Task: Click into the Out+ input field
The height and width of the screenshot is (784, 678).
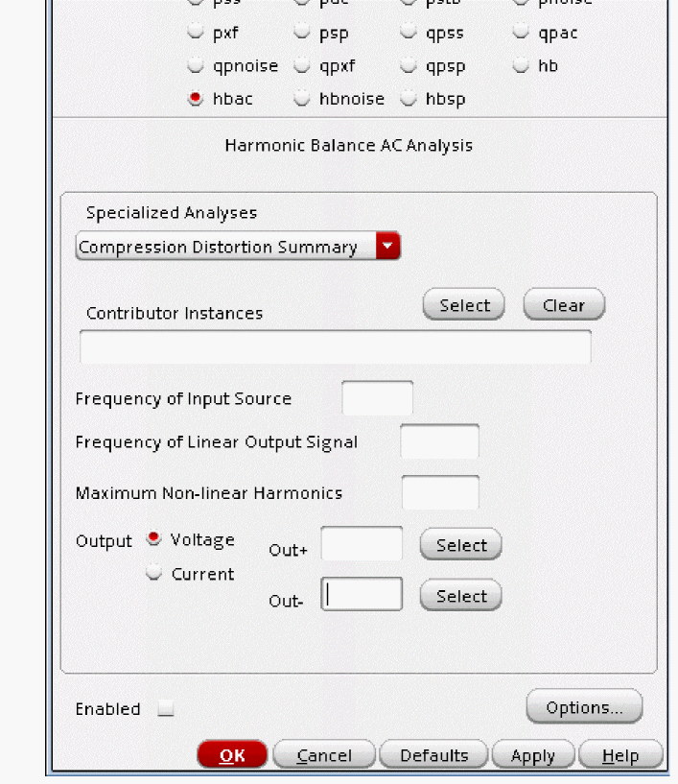Action: pos(362,543)
